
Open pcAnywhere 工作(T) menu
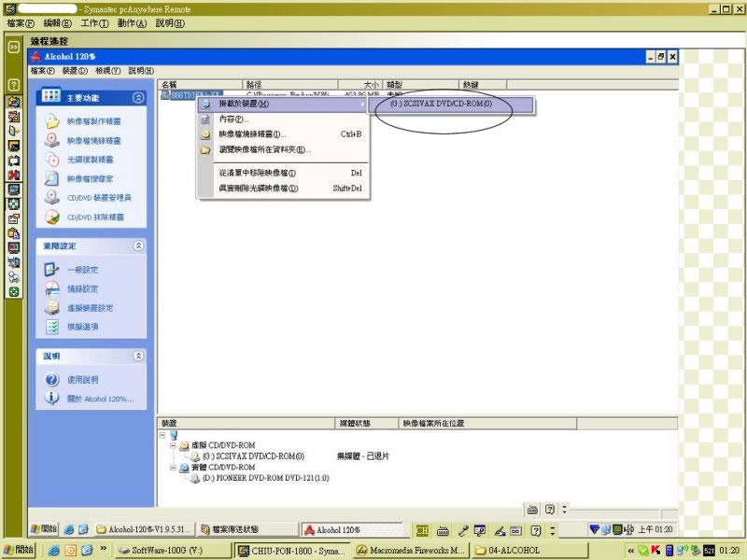pos(94,22)
